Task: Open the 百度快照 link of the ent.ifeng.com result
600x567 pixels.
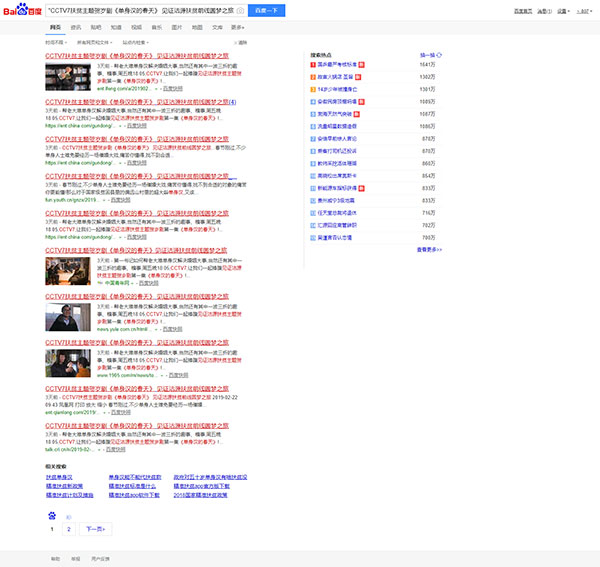Action: [173, 89]
